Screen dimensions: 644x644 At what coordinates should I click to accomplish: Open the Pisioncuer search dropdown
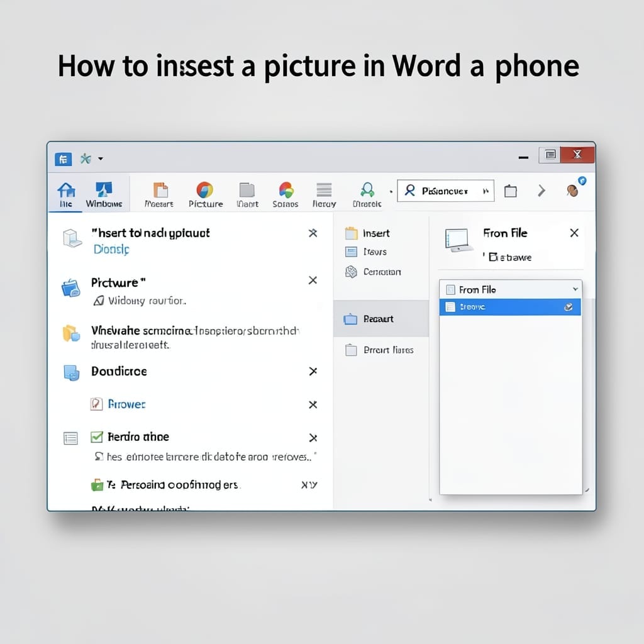pyautogui.click(x=446, y=191)
